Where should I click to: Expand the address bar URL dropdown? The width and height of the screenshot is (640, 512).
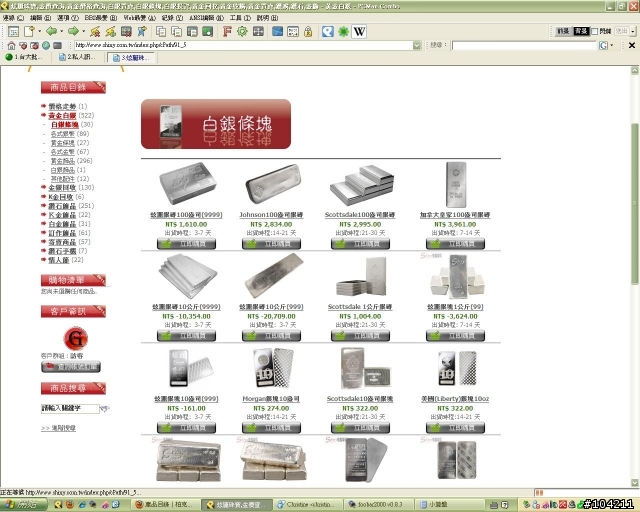pyautogui.click(x=417, y=45)
